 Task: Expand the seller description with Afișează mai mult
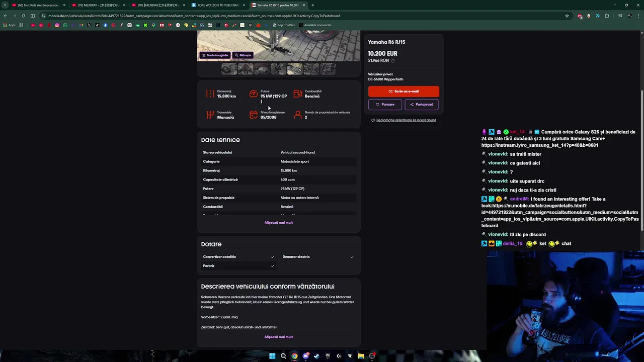pyautogui.click(x=279, y=337)
